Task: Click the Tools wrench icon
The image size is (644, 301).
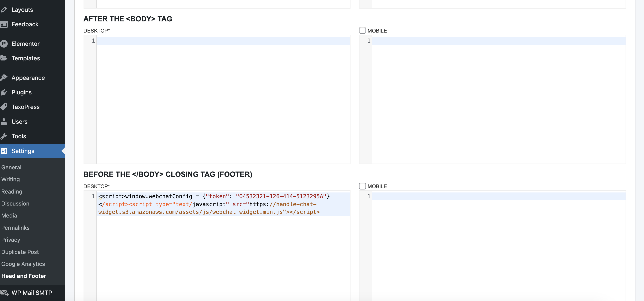Action: [4, 136]
